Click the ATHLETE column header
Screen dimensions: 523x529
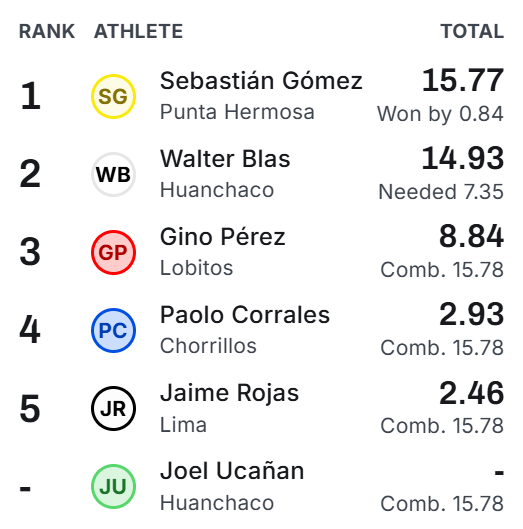(x=138, y=31)
